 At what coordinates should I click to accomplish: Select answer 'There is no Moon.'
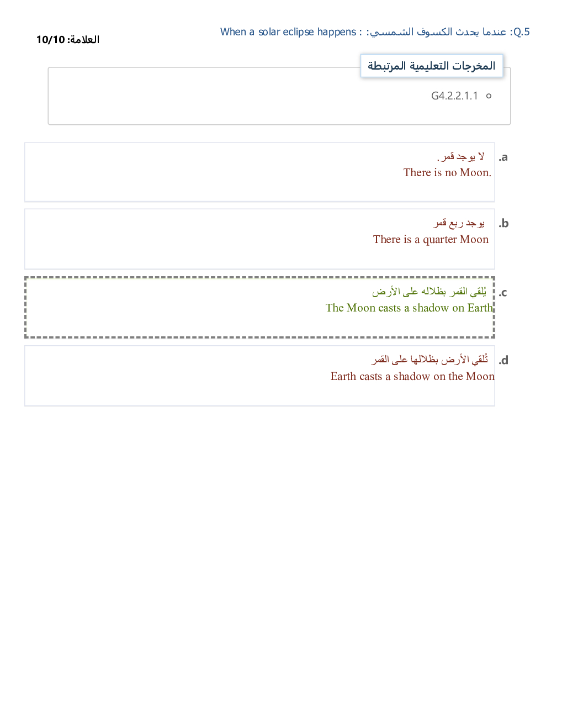pos(447,173)
